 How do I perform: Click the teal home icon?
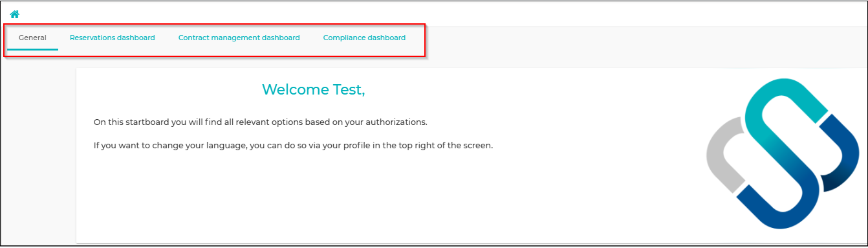click(14, 14)
